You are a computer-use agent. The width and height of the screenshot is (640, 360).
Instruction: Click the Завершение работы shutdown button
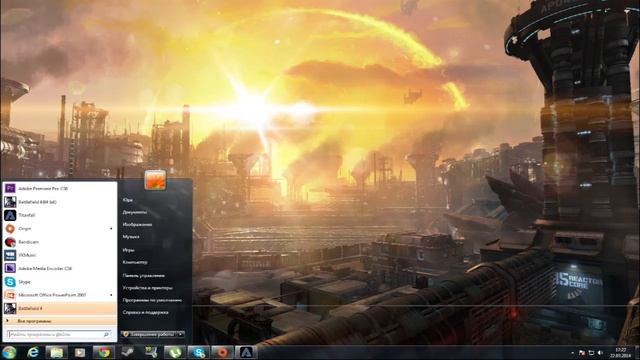tap(149, 334)
